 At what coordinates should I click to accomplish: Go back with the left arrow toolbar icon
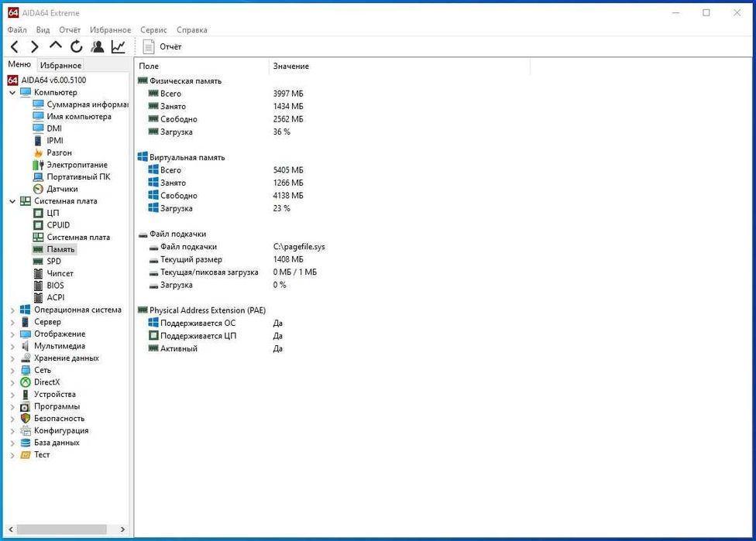[15, 46]
